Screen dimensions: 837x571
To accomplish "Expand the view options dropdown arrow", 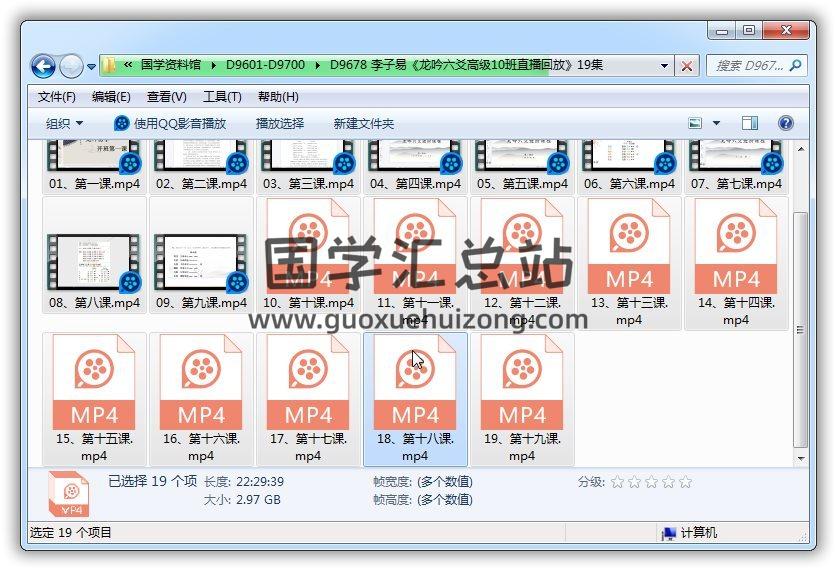I will pyautogui.click(x=716, y=123).
